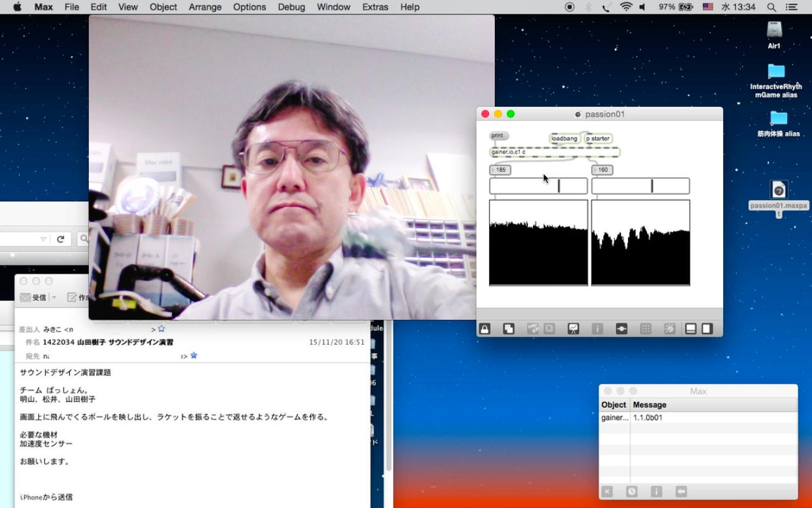Click the print object in patcher
Screen dimensions: 812x508
point(499,136)
